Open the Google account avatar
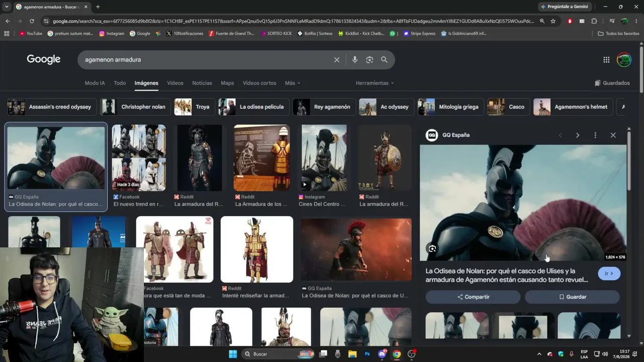Screen dimensions: 644x362 point(624,60)
